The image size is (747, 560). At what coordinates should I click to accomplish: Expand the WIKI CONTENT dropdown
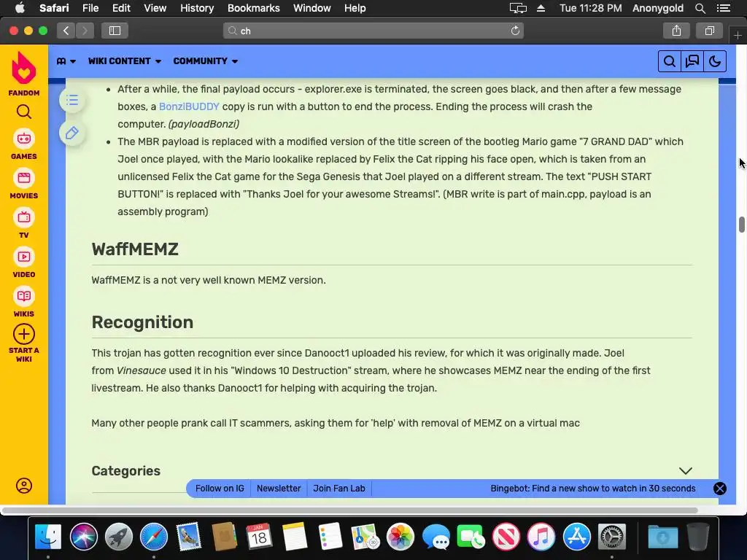point(124,61)
